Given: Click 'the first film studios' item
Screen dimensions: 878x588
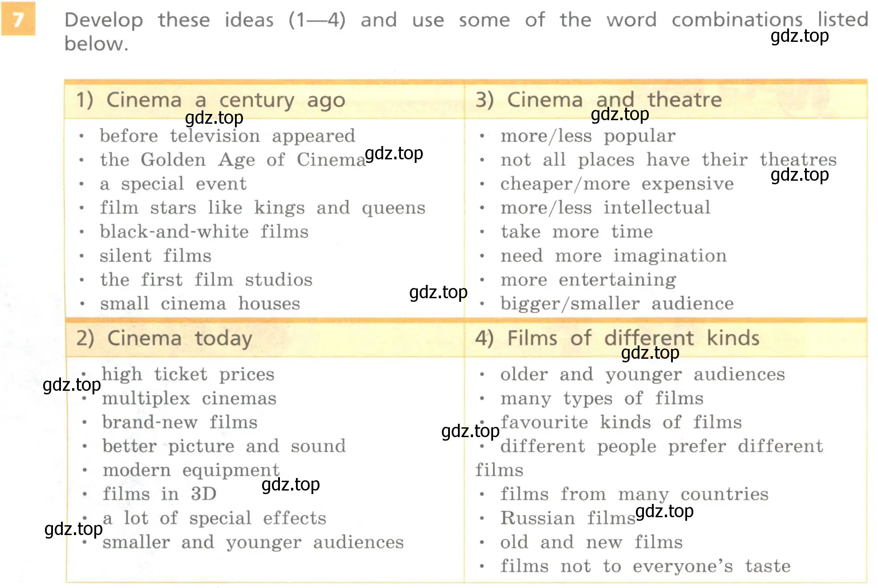Looking at the screenshot, I should pos(206,280).
